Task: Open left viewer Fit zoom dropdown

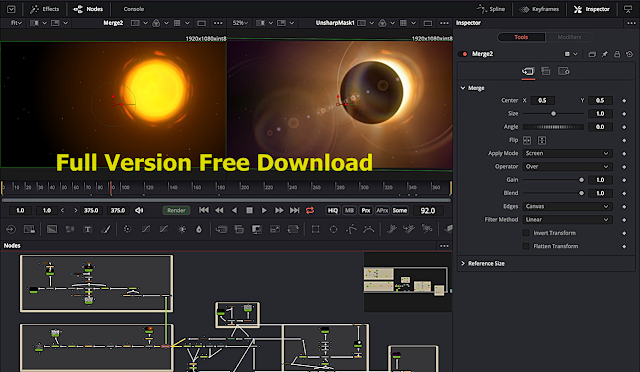Action: (x=16, y=23)
